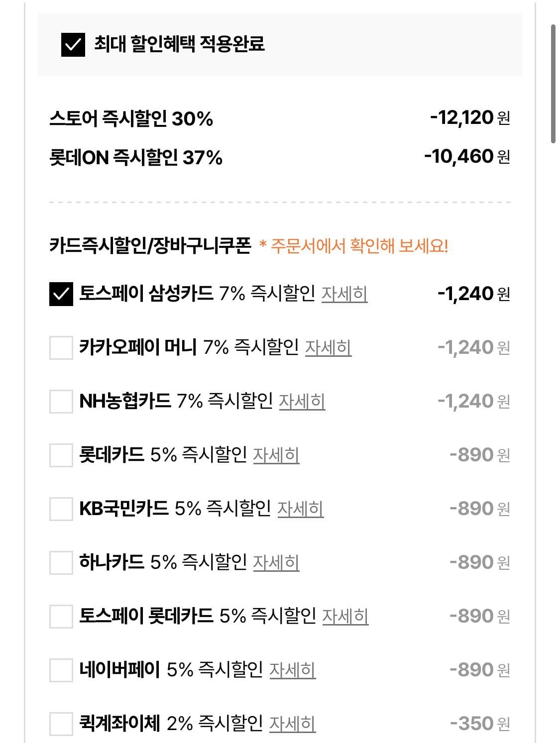The image size is (560, 743).
Task: Show 자세히 details for 퀵계좌이체
Action: pos(292,724)
